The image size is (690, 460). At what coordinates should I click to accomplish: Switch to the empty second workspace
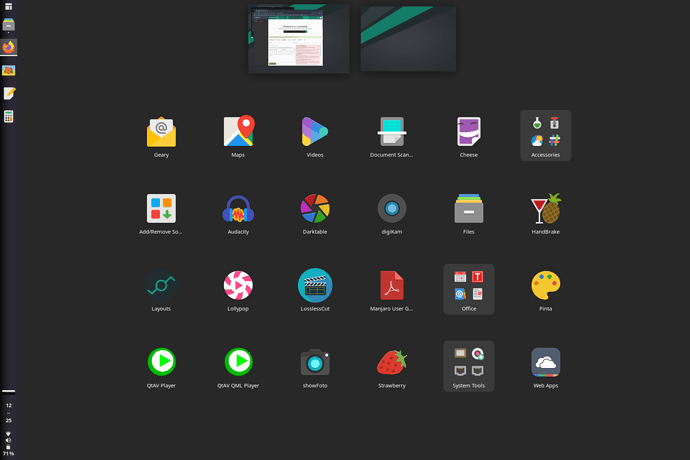[x=408, y=39]
